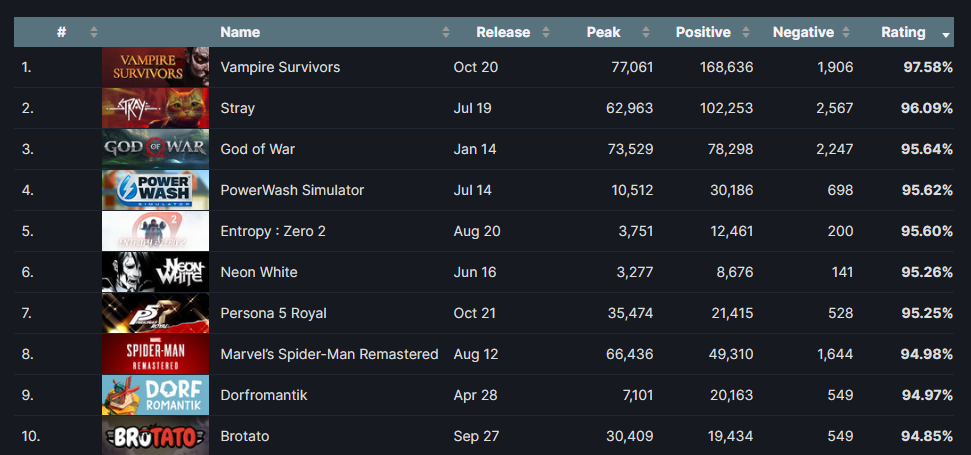Open the Dorfromantik logo thumbnail
971x455 pixels.
click(155, 395)
